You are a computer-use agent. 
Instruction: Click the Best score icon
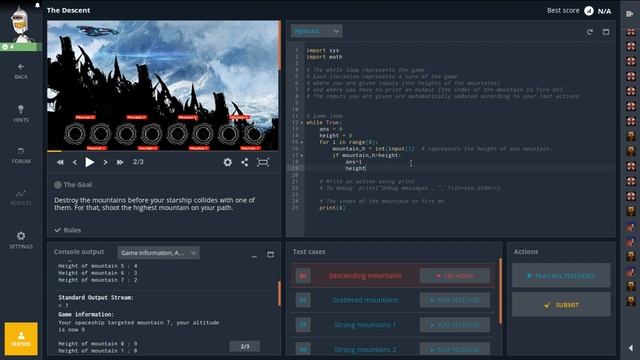click(589, 11)
